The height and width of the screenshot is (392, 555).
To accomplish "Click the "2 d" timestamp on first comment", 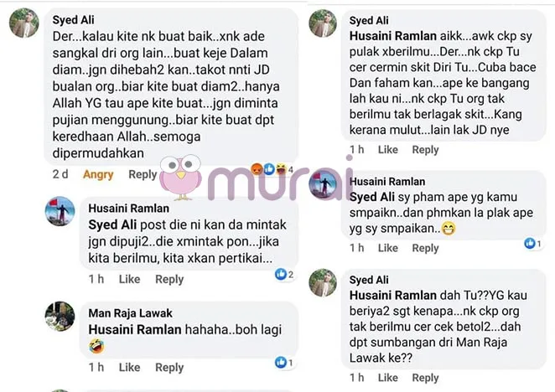I will [x=60, y=174].
